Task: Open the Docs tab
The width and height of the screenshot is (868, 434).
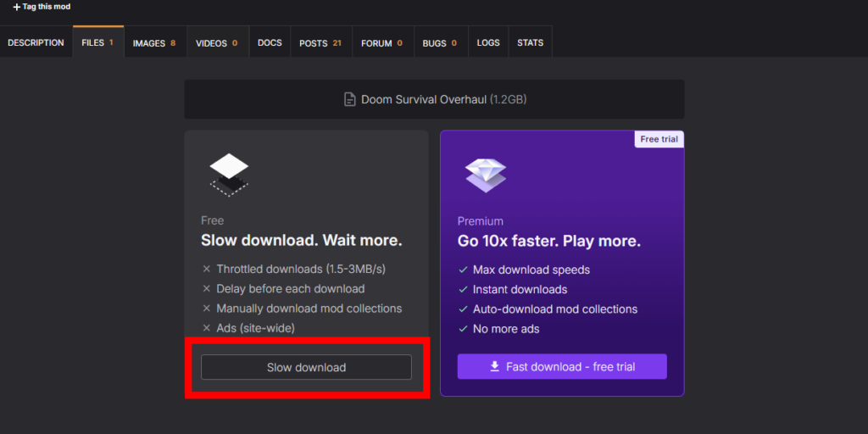Action: click(270, 43)
